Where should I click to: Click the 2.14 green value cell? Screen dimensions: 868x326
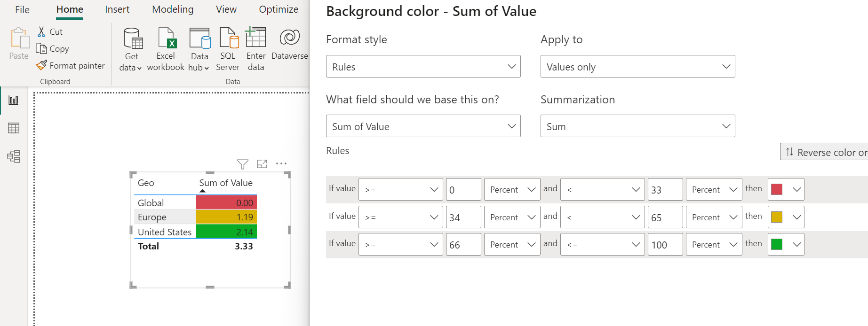226,232
